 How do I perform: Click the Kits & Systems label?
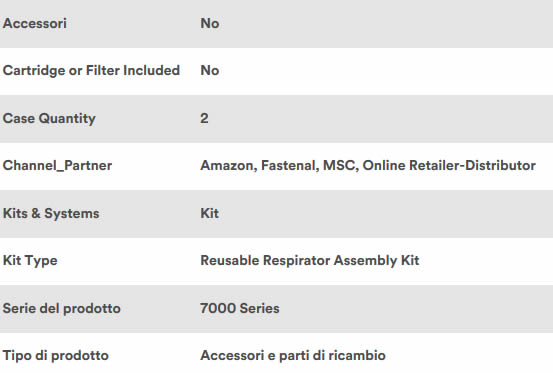coord(51,214)
